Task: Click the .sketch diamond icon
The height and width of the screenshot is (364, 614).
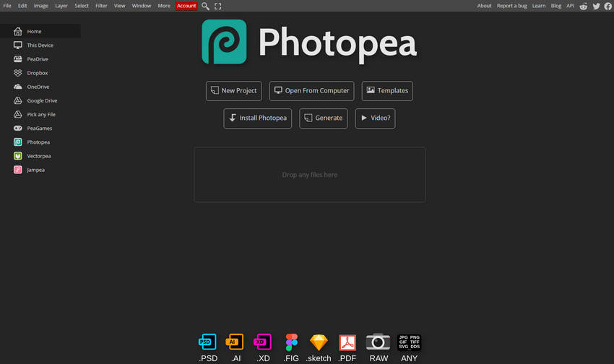Action: (319, 342)
